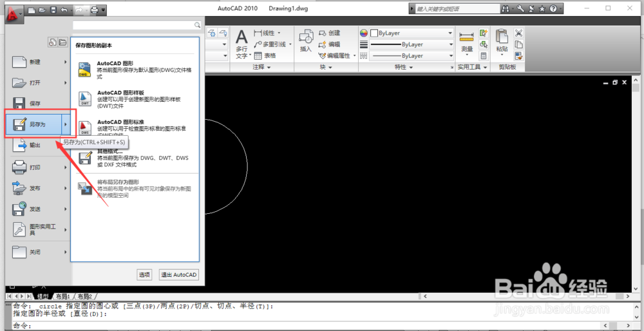Click the Undo arrow icon
The width and height of the screenshot is (644, 331).
pyautogui.click(x=64, y=10)
